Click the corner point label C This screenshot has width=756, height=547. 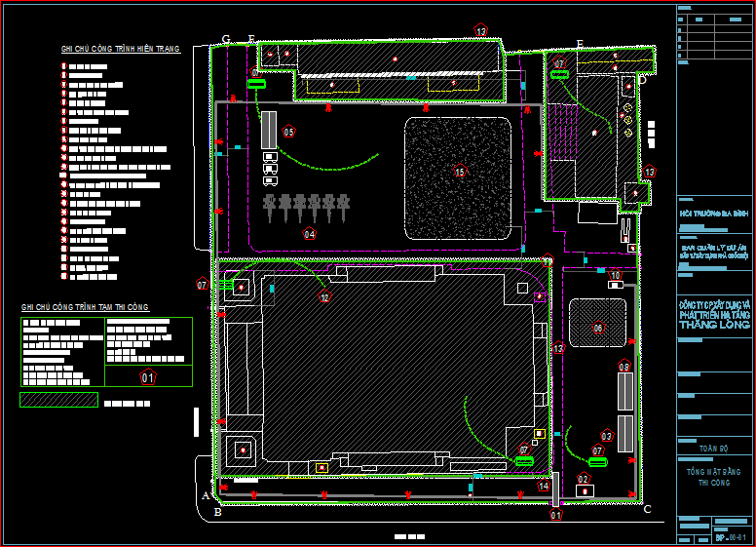coord(648,509)
